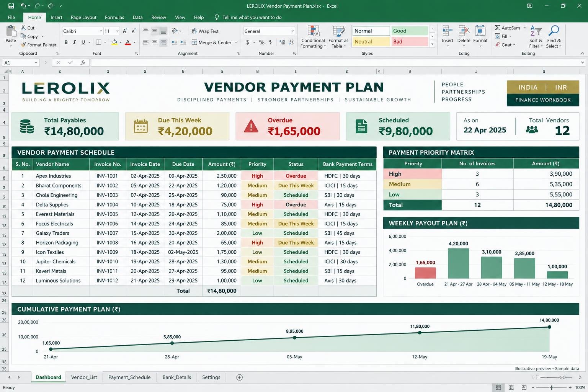Click the Fill Color paint bucket
This screenshot has height=392, width=588.
pos(114,42)
